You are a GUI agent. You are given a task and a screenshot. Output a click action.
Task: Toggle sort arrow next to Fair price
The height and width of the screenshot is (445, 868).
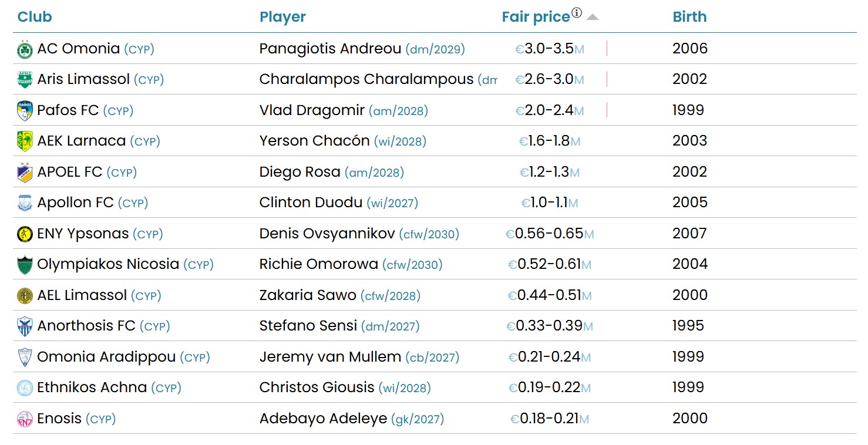coord(592,17)
